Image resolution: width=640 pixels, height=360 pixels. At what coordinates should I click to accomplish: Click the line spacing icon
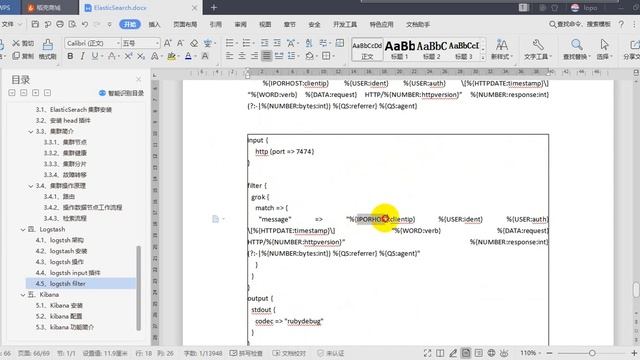[x=291, y=56]
